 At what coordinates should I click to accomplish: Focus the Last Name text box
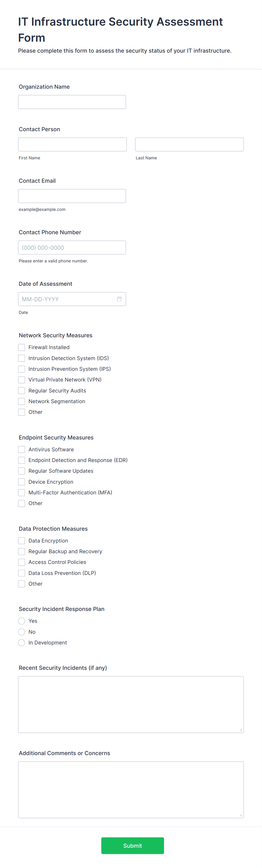click(x=189, y=144)
